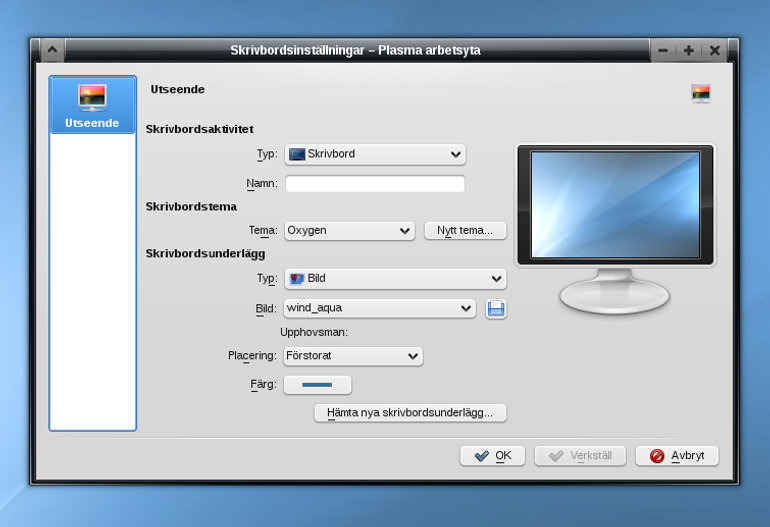770x527 pixels.
Task: Click the Verkställ apply button
Action: pos(580,456)
